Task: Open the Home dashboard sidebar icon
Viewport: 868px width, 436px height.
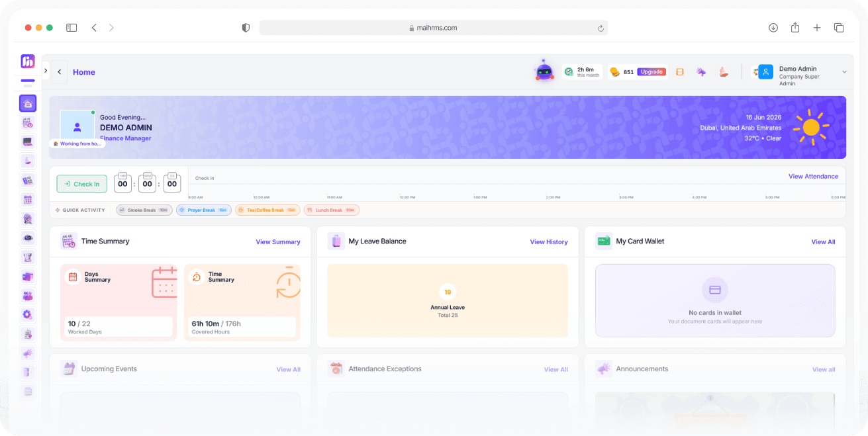Action: pos(28,103)
